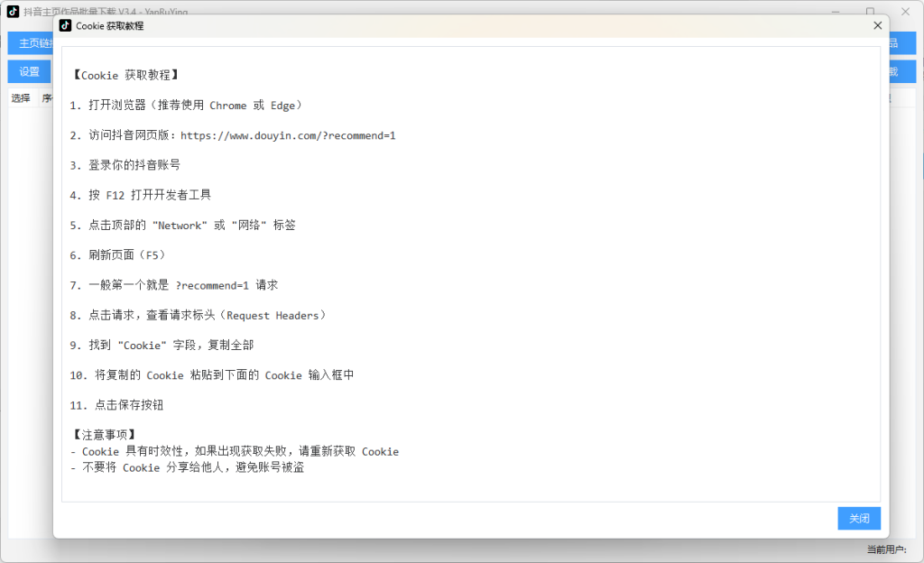924x563 pixels.
Task: Click the 序 column header next to 选择
Action: pos(47,98)
